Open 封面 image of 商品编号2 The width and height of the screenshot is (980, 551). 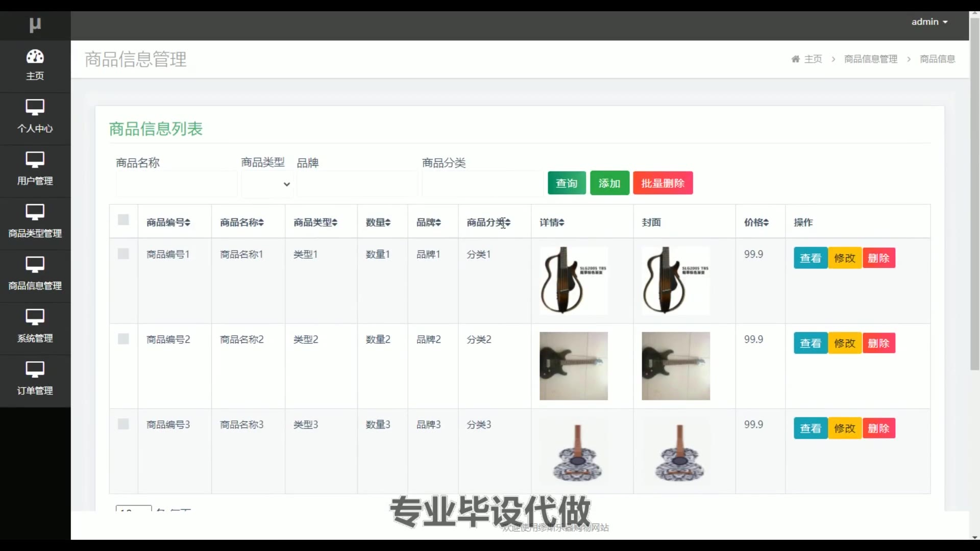[x=676, y=366]
